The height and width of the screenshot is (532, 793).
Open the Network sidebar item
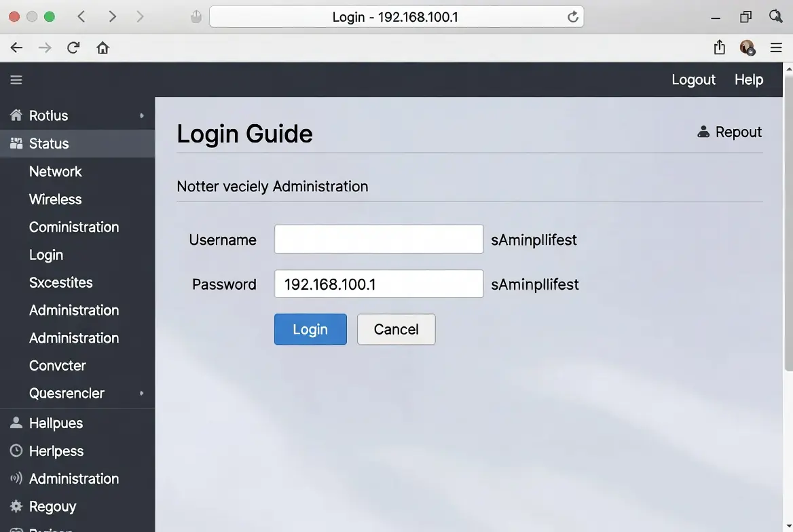tap(55, 172)
